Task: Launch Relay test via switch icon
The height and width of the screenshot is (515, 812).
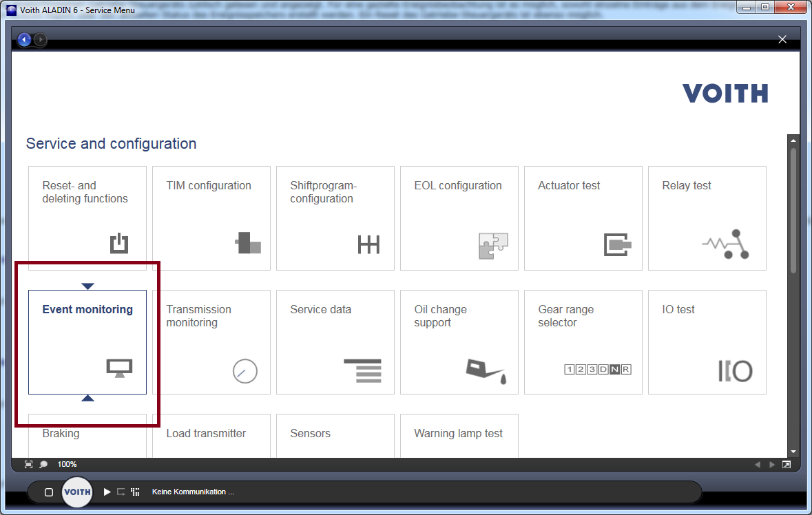Action: tap(725, 244)
